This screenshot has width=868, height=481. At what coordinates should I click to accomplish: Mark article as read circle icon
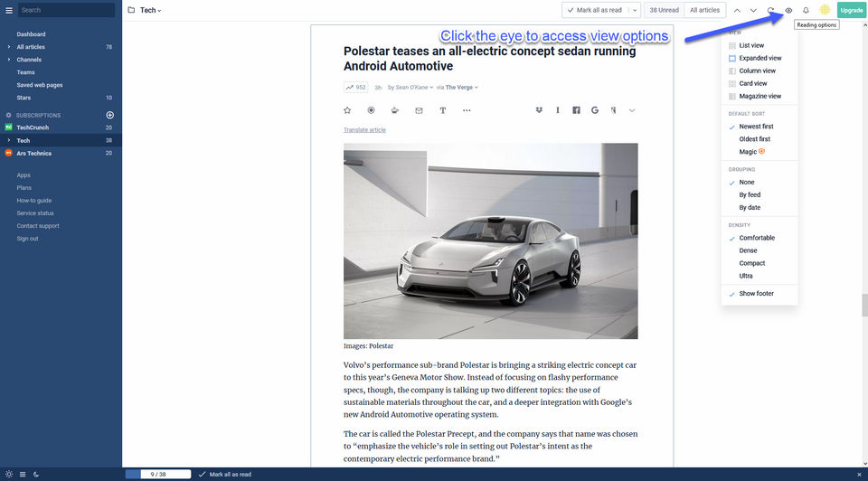(x=371, y=110)
